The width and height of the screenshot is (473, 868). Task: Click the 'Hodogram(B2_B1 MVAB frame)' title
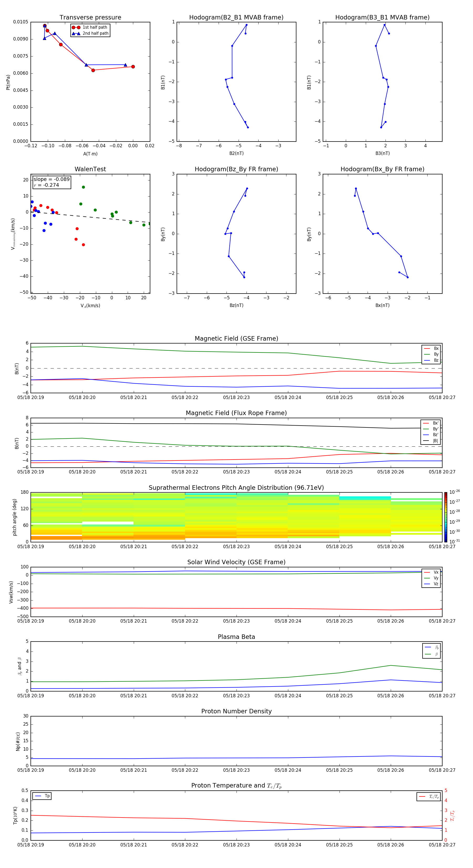(x=236, y=18)
